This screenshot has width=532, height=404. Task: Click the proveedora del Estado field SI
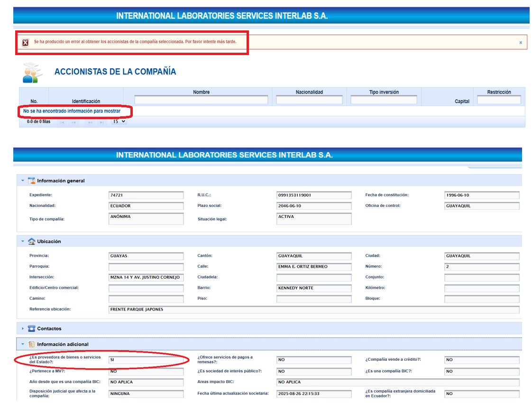click(x=146, y=360)
